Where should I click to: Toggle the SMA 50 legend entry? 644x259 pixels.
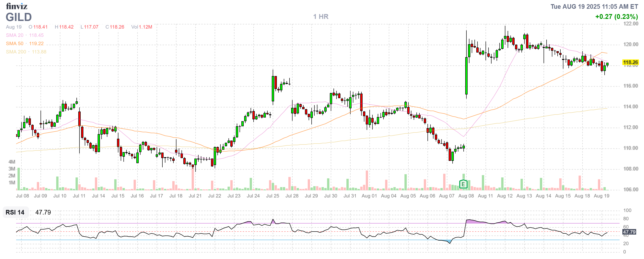click(x=15, y=44)
